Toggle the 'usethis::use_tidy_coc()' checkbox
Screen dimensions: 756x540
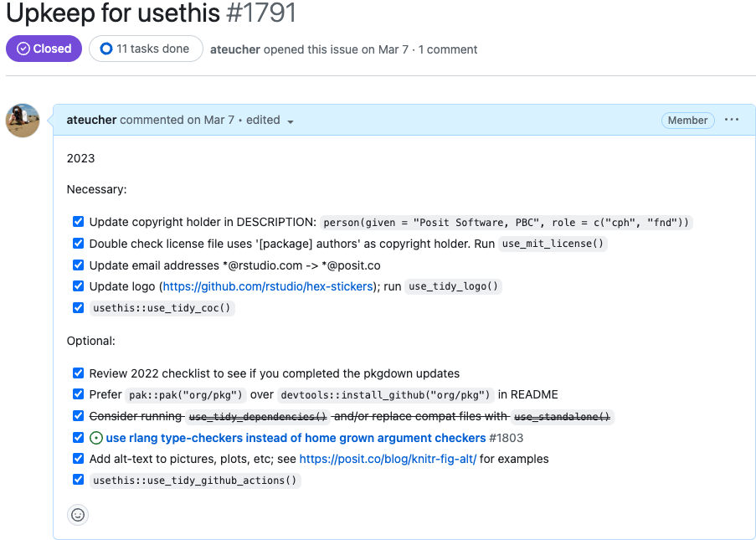click(x=78, y=307)
